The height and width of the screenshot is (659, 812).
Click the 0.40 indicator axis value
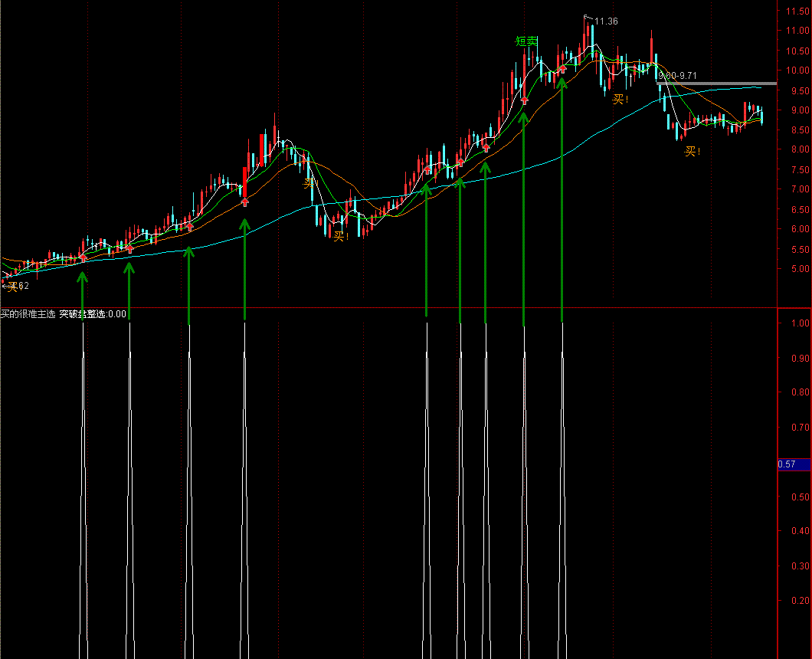coord(800,531)
